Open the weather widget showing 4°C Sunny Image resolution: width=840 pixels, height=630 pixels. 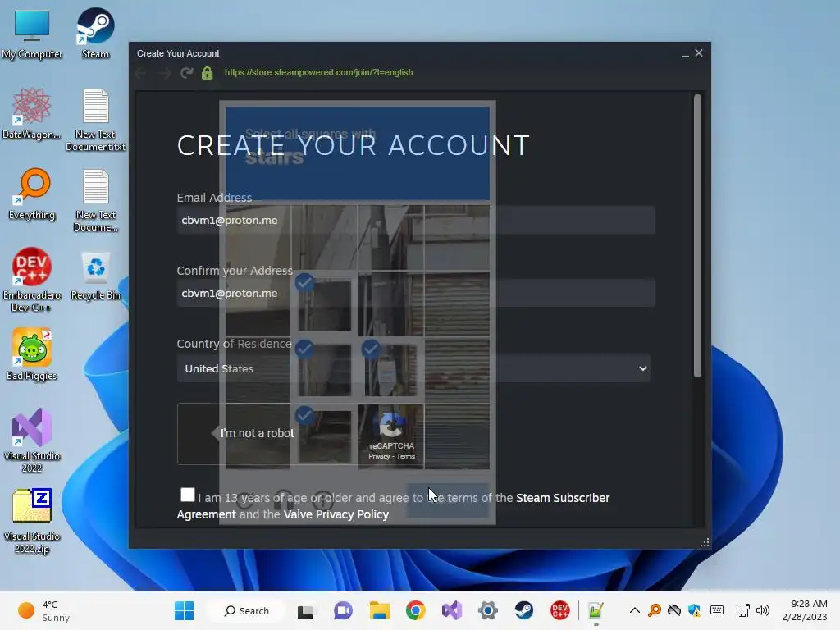44,610
